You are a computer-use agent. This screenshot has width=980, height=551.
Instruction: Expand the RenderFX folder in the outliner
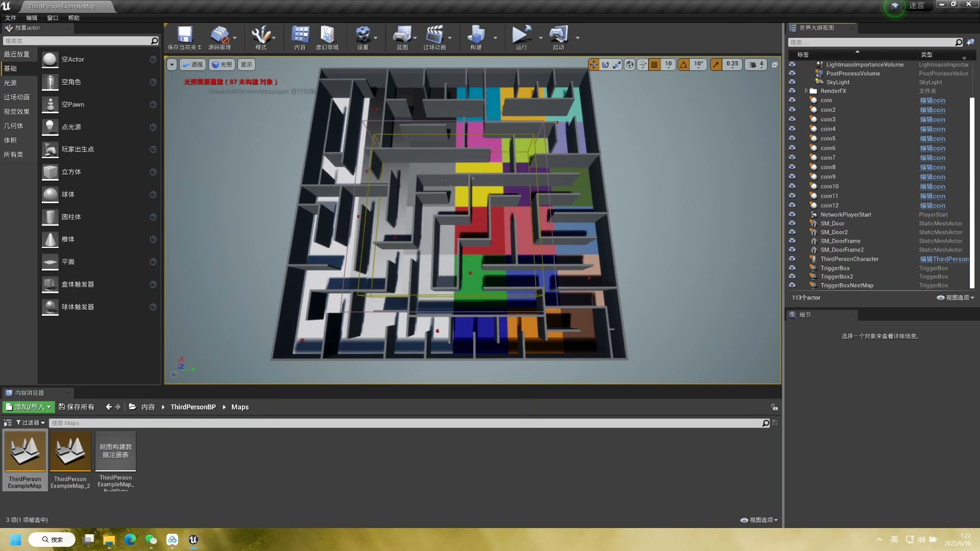point(806,91)
